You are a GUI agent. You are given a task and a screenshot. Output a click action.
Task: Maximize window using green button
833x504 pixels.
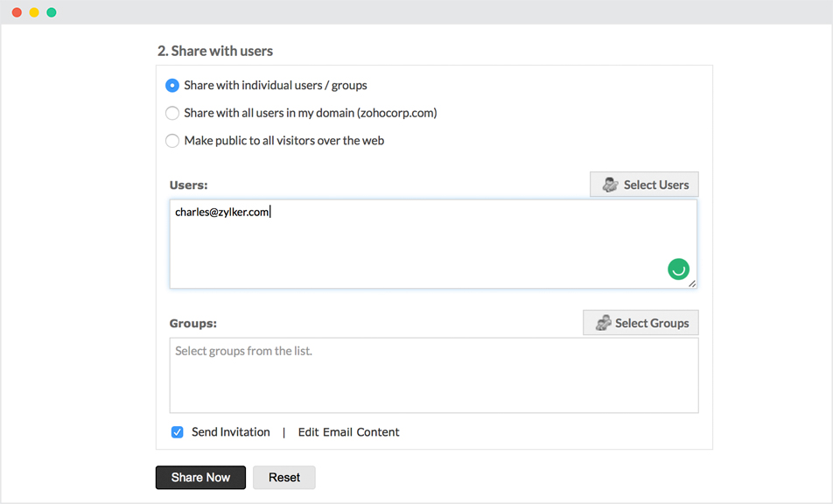click(52, 12)
